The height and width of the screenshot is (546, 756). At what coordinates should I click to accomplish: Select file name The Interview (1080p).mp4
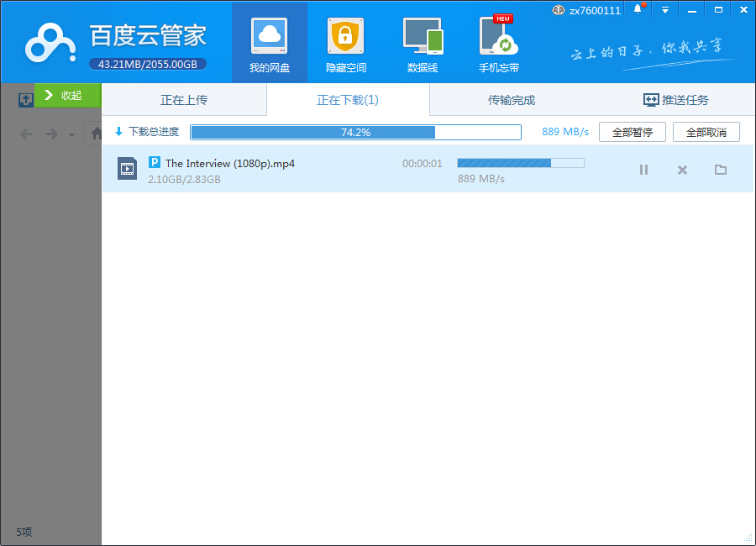coord(230,164)
